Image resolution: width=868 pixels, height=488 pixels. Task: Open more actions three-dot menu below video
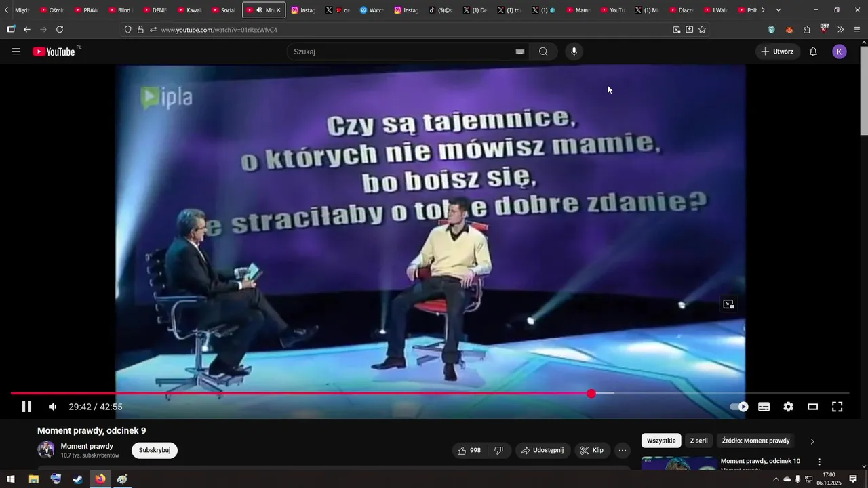(x=623, y=450)
